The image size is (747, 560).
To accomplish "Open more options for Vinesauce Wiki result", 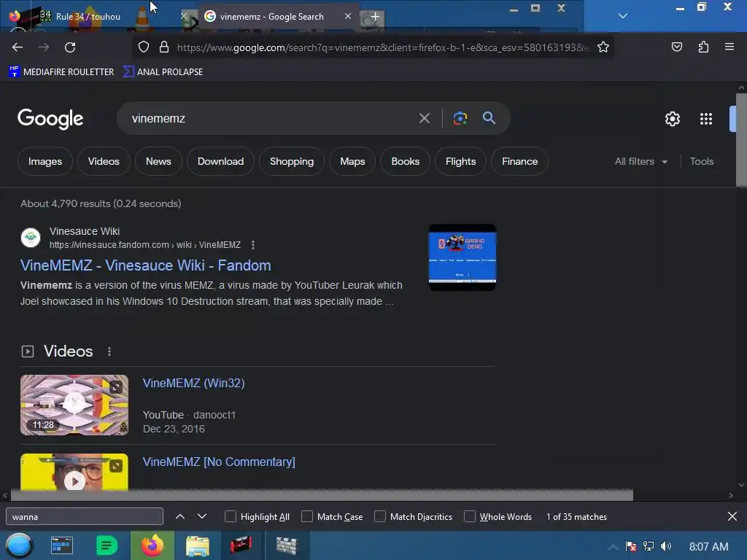I will point(253,245).
